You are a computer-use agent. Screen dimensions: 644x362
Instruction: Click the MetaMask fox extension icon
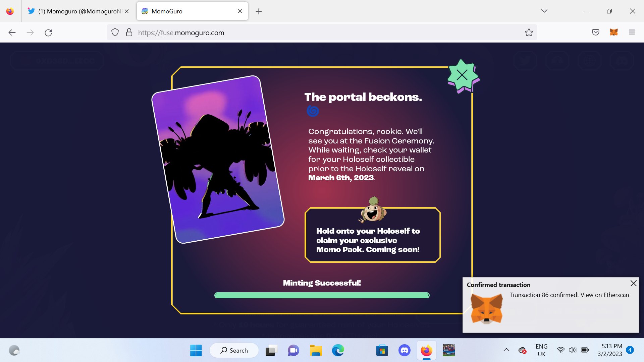[x=613, y=32]
